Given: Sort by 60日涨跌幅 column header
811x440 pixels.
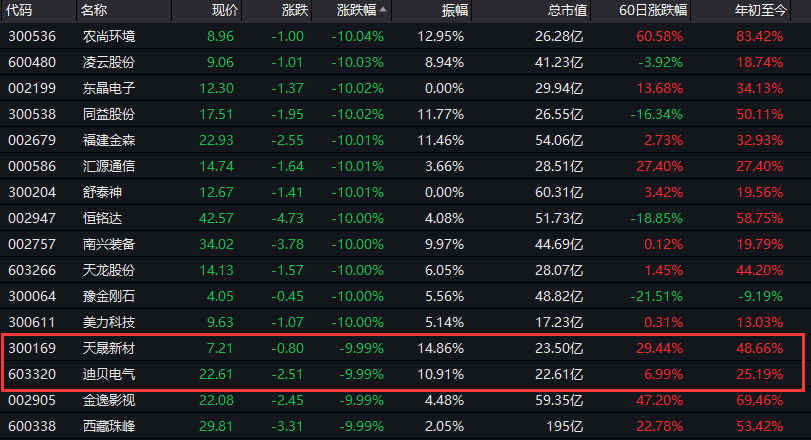Looking at the screenshot, I should tap(653, 10).
